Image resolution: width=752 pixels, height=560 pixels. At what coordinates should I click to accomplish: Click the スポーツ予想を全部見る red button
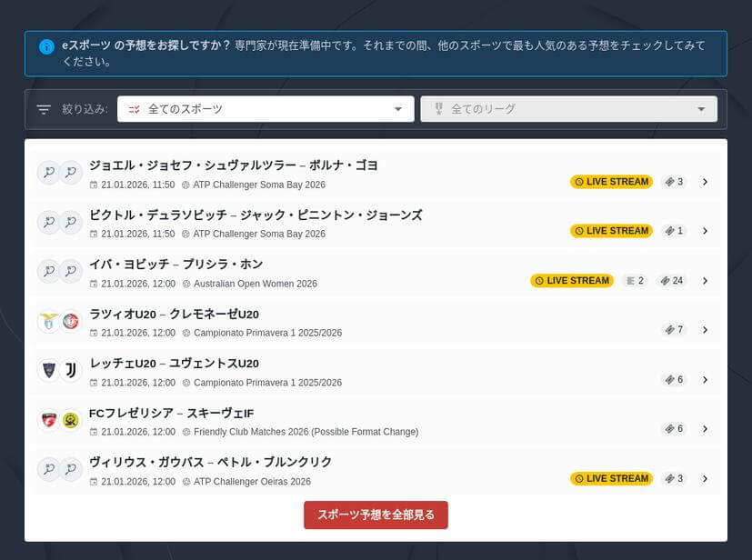[x=376, y=515]
